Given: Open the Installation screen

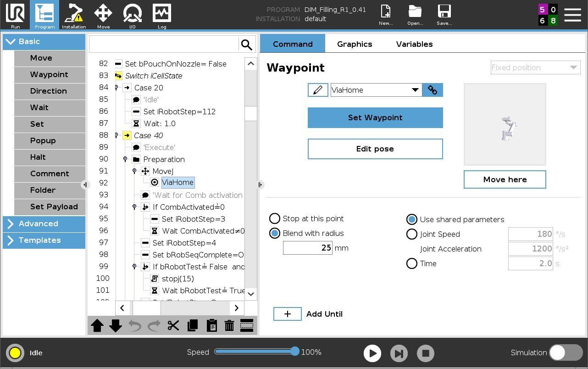Looking at the screenshot, I should 74,15.
